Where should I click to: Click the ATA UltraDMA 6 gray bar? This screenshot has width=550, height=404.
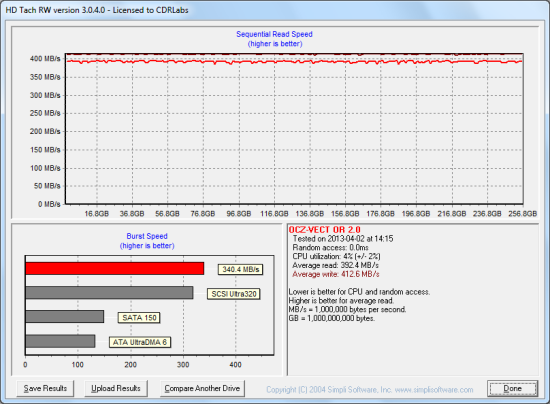(60, 341)
